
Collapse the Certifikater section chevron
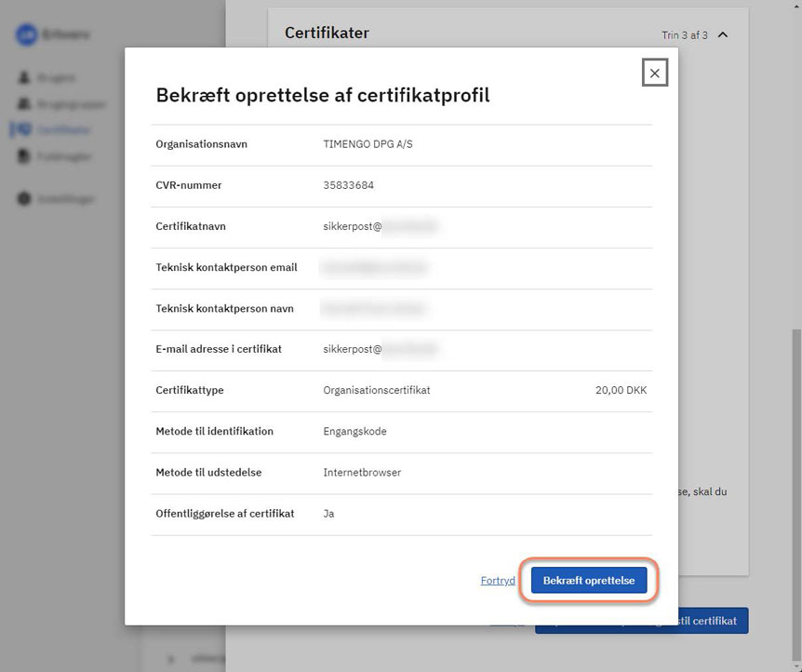(x=723, y=34)
